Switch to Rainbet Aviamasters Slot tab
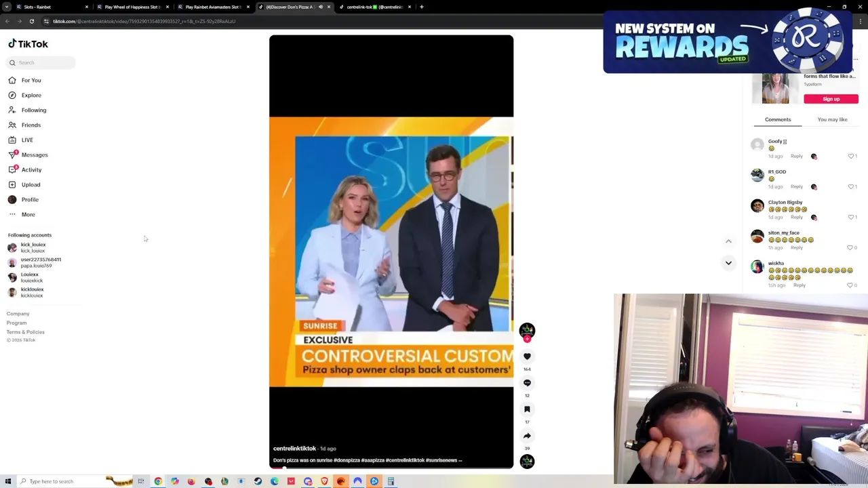The width and height of the screenshot is (868, 488). pos(213,7)
